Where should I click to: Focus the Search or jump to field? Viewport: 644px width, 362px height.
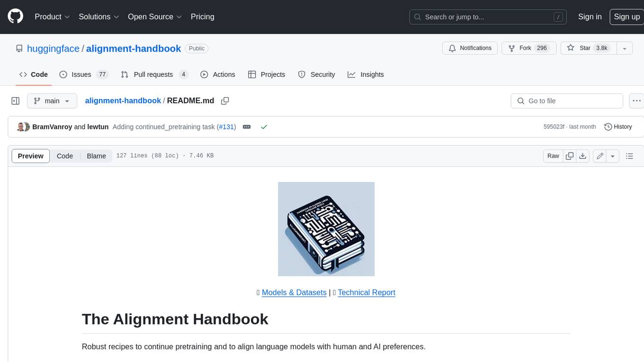488,17
